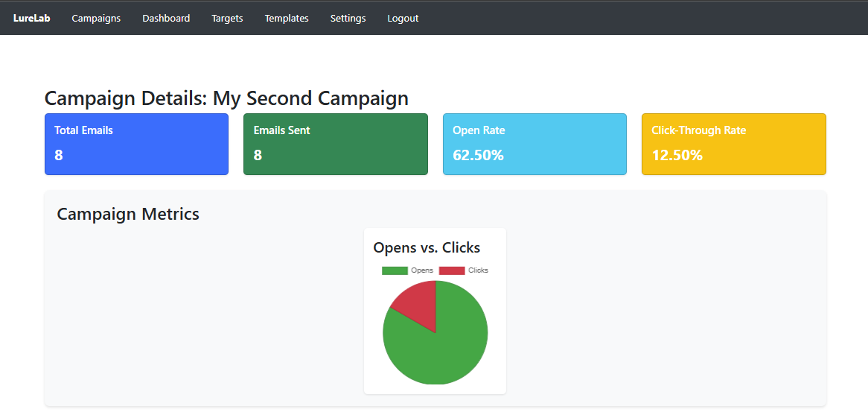Select the light-blue Open Rate card
The image size is (868, 415).
coord(534,144)
